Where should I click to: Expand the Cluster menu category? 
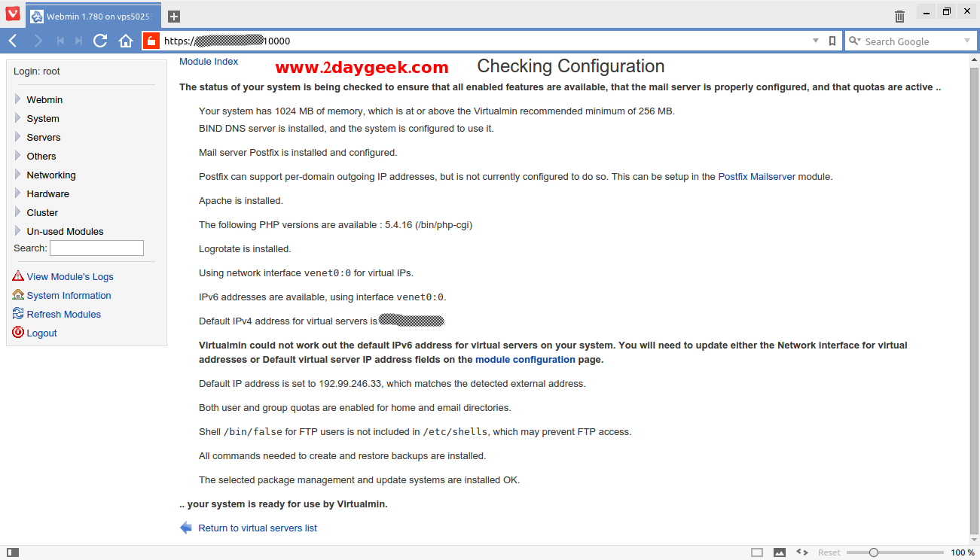42,212
